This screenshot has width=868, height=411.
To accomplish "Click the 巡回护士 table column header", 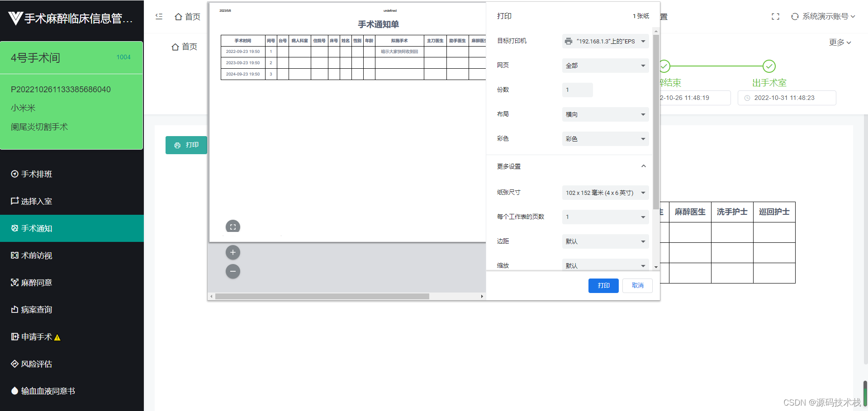I will [x=774, y=212].
